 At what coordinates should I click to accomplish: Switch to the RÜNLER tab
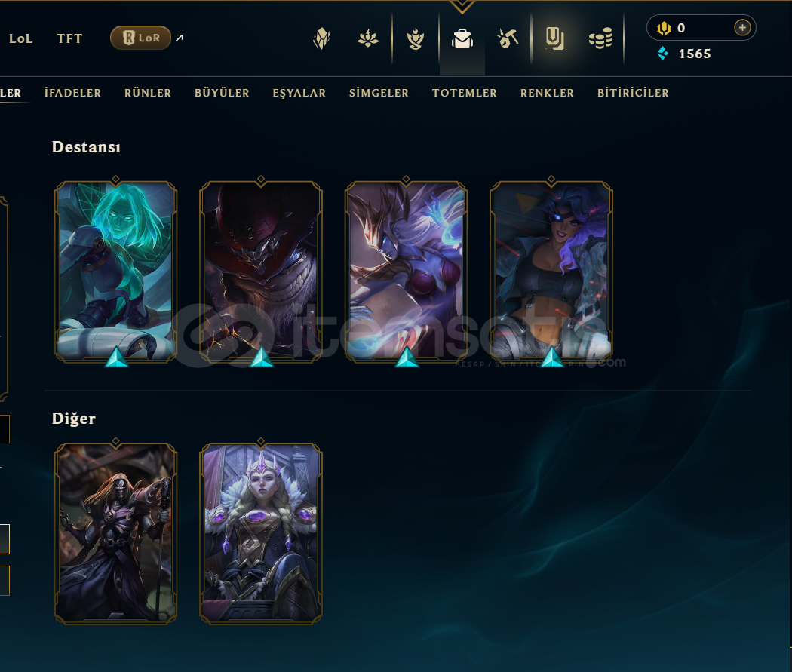[x=148, y=93]
